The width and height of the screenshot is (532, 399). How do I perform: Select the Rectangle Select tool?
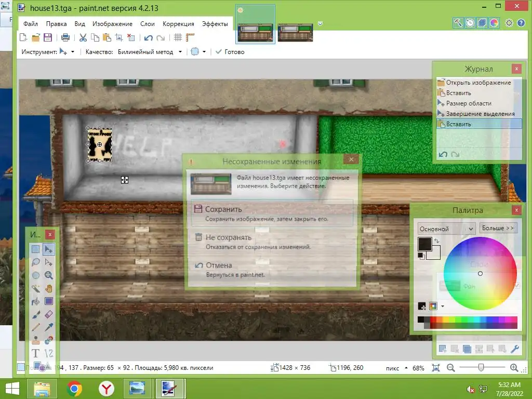click(x=36, y=249)
